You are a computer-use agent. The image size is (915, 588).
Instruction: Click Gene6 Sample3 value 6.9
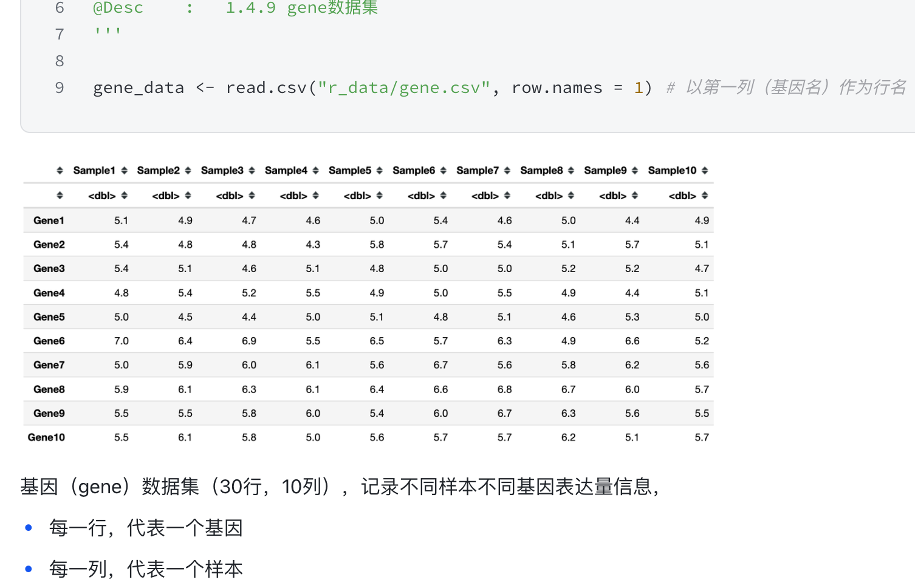(x=249, y=341)
